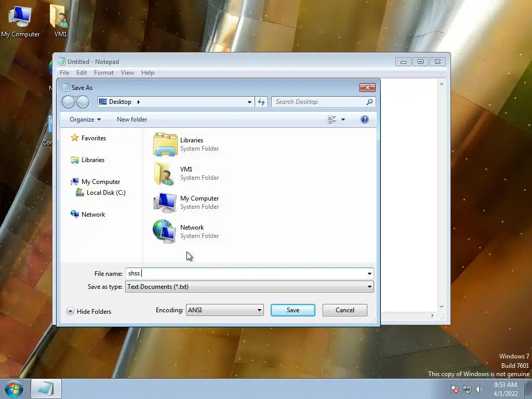Viewport: 532px width, 399px height.
Task: Open Notepad's View menu
Action: pos(128,73)
